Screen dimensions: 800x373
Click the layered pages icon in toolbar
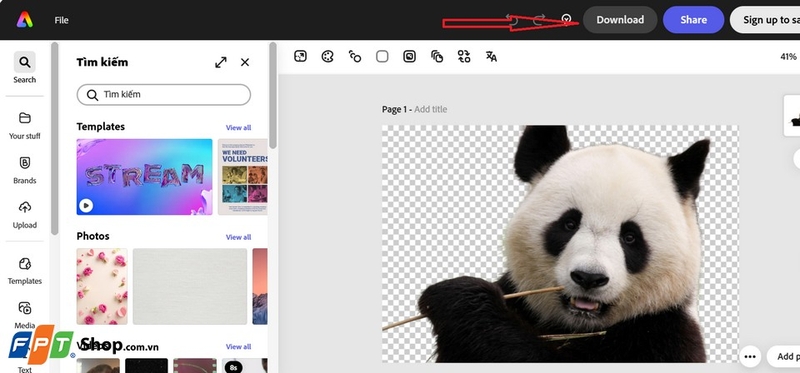pyautogui.click(x=437, y=56)
